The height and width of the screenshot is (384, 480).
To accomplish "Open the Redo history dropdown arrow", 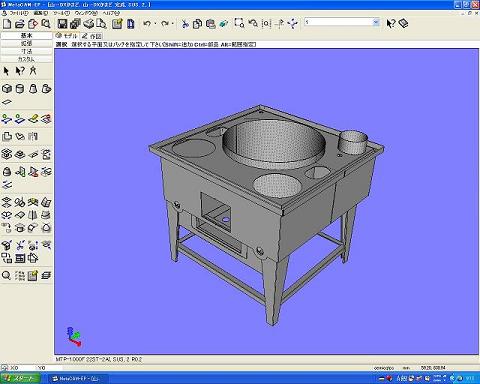I will coord(172,24).
